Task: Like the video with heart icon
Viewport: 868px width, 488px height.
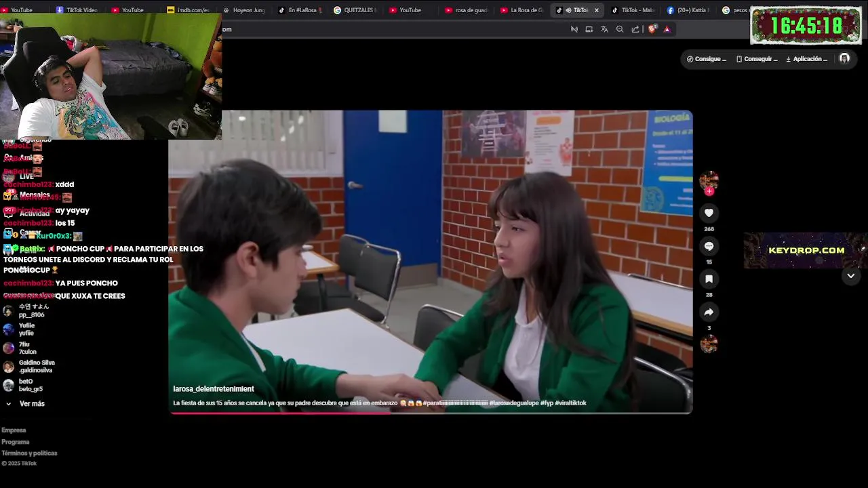Action: point(709,213)
